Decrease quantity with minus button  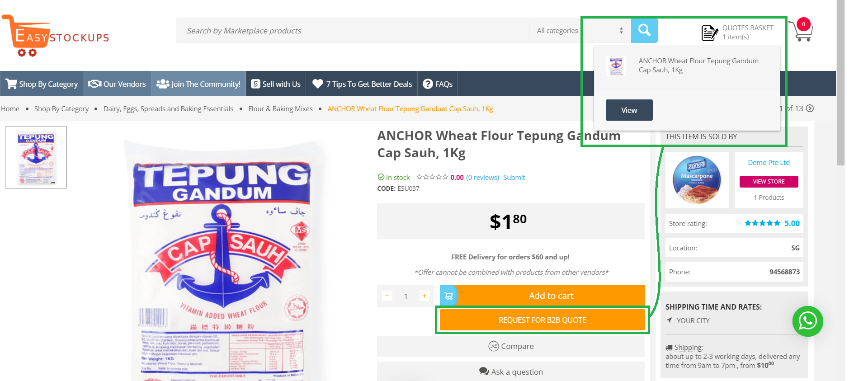[x=387, y=296]
